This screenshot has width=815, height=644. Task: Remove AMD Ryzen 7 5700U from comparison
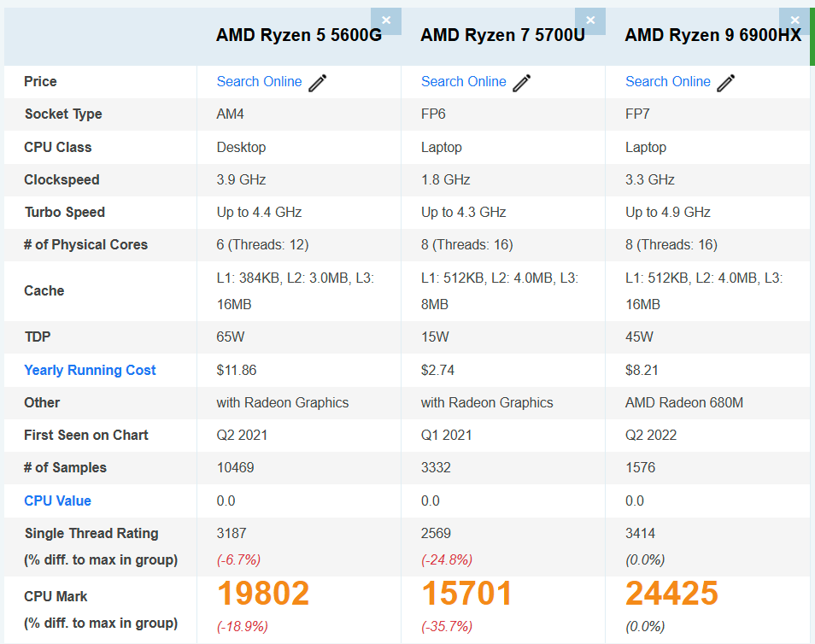point(590,20)
